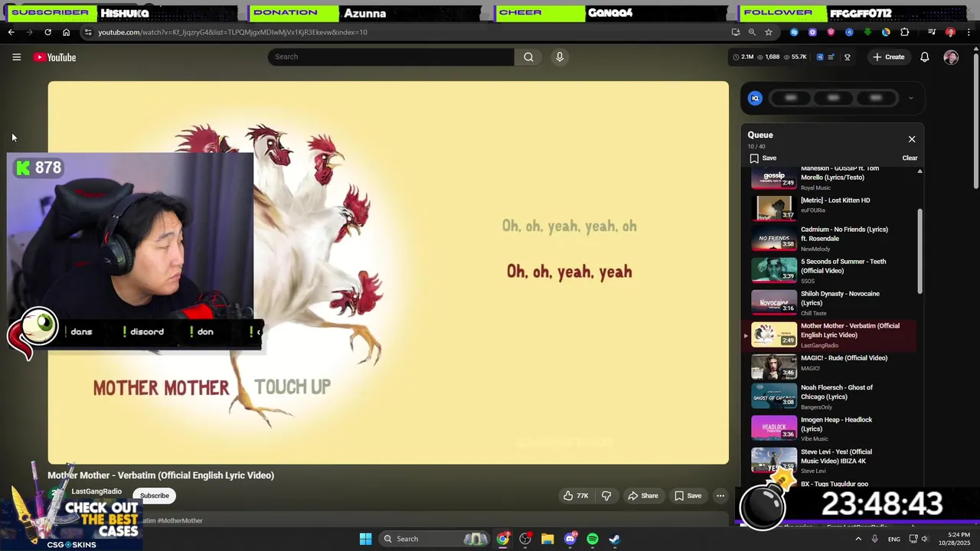Viewport: 980px width, 551px height.
Task: Open the notifications bell
Action: click(925, 57)
